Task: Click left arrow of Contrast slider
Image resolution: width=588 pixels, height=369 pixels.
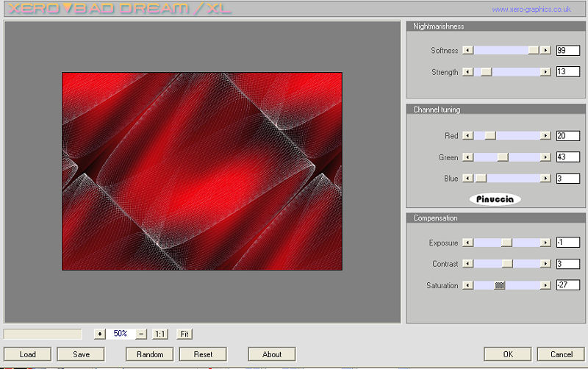Action: tap(467, 264)
